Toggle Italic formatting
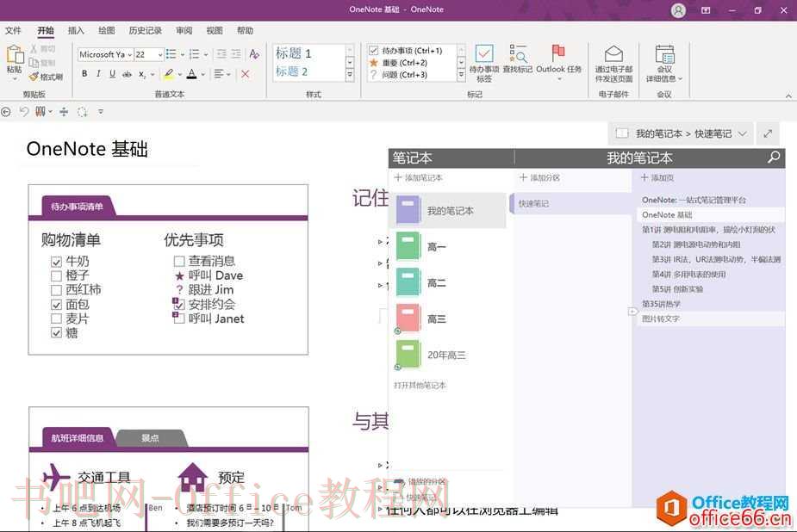 tap(98, 74)
